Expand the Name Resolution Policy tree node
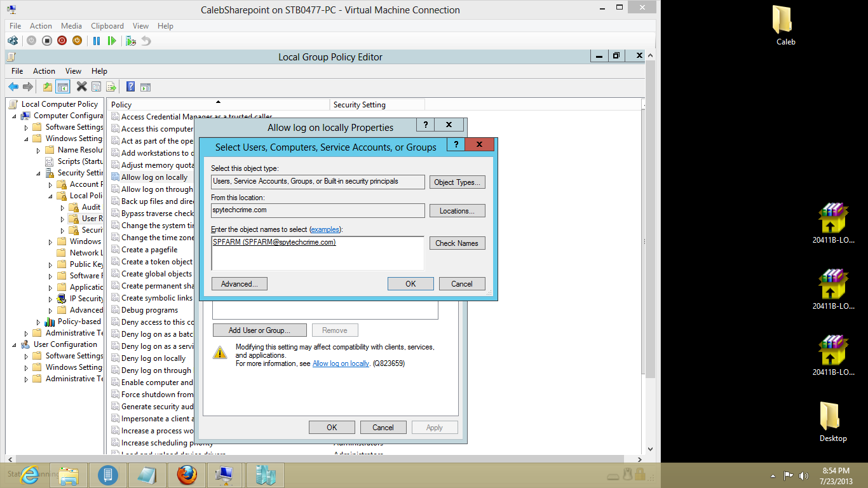868x488 pixels. tap(38, 150)
